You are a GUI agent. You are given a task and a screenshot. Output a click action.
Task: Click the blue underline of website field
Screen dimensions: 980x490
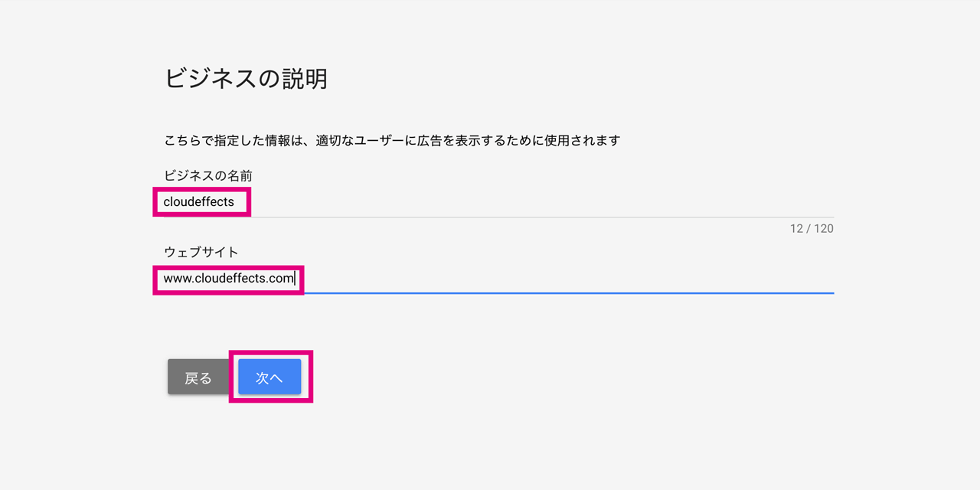click(x=498, y=292)
